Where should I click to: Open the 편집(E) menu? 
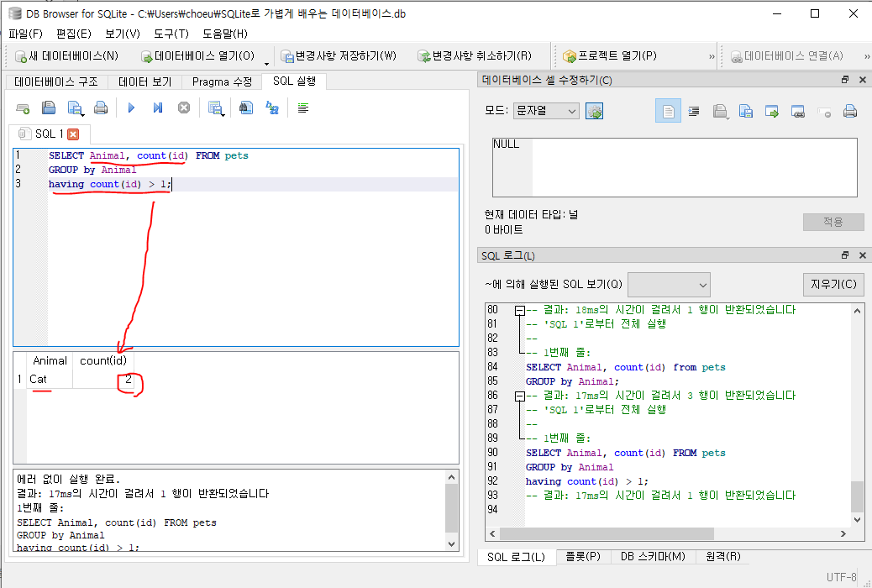73,34
